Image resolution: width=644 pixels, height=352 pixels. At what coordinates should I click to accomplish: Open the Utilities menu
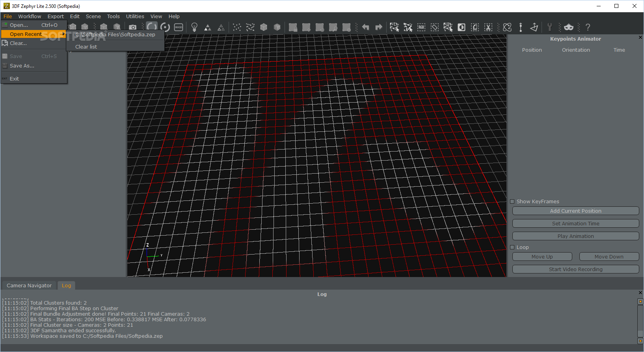point(135,17)
